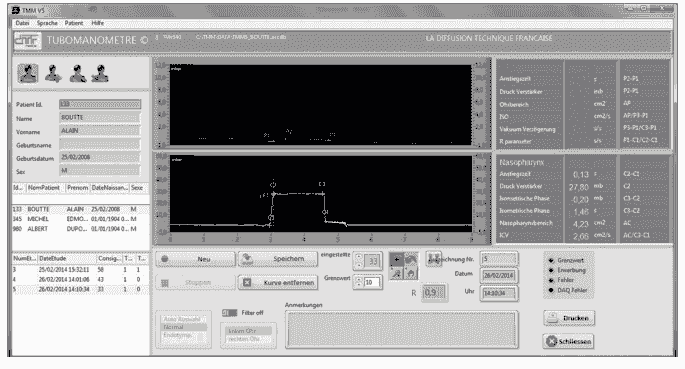
Task: Click the Vorname field showing ALAIN
Action: coord(100,131)
